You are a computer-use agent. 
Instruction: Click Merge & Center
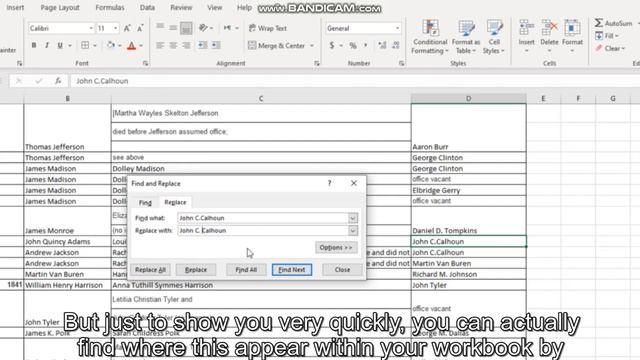(277, 45)
